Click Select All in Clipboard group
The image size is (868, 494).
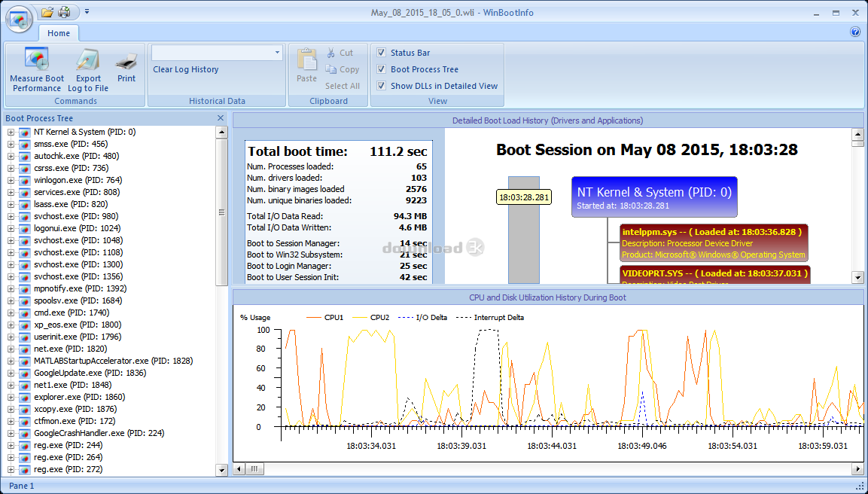[x=343, y=86]
